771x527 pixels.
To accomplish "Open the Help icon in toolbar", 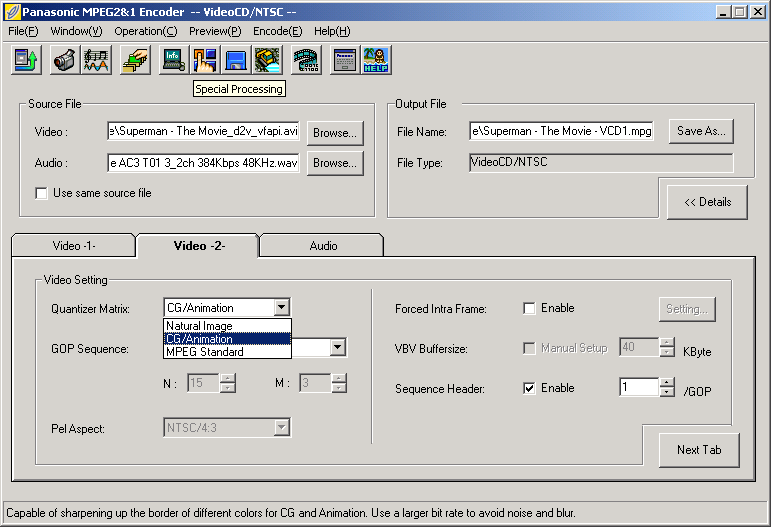I will (376, 60).
